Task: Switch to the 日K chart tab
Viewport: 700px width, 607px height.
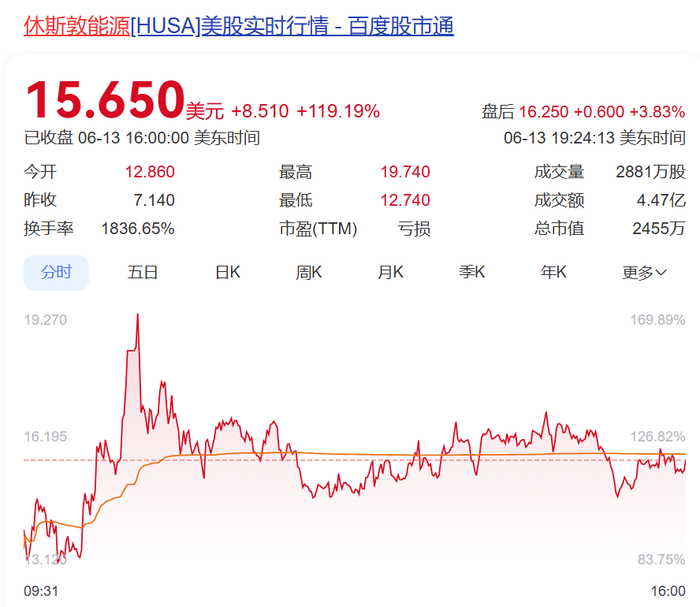Action: [x=228, y=272]
